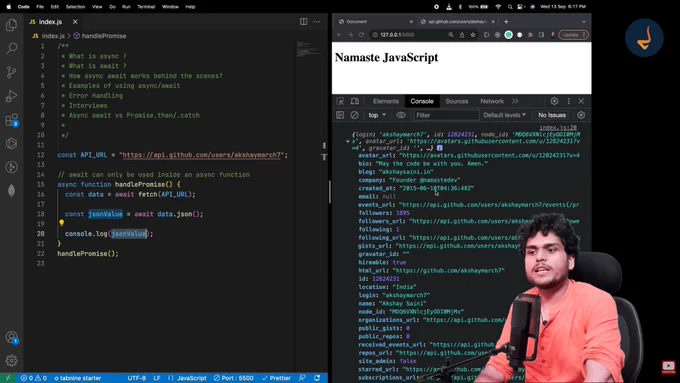680x383 pixels.
Task: Click the Chrome forward arrow
Action: click(350, 35)
